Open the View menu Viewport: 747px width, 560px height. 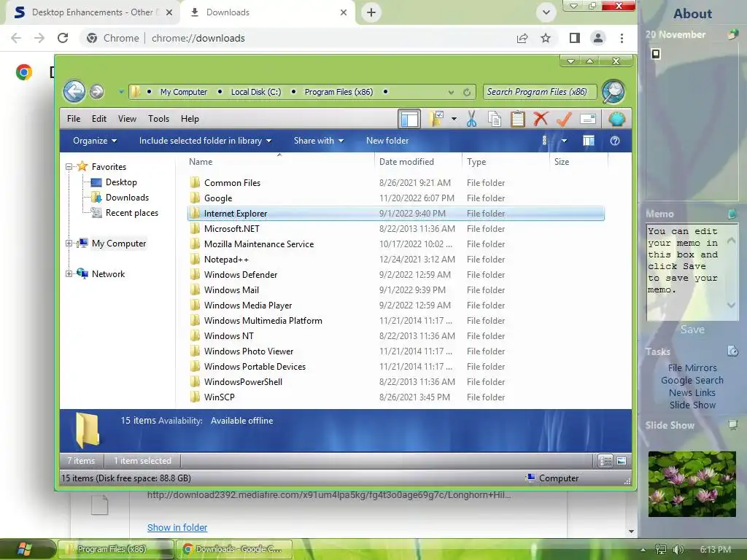[127, 119]
